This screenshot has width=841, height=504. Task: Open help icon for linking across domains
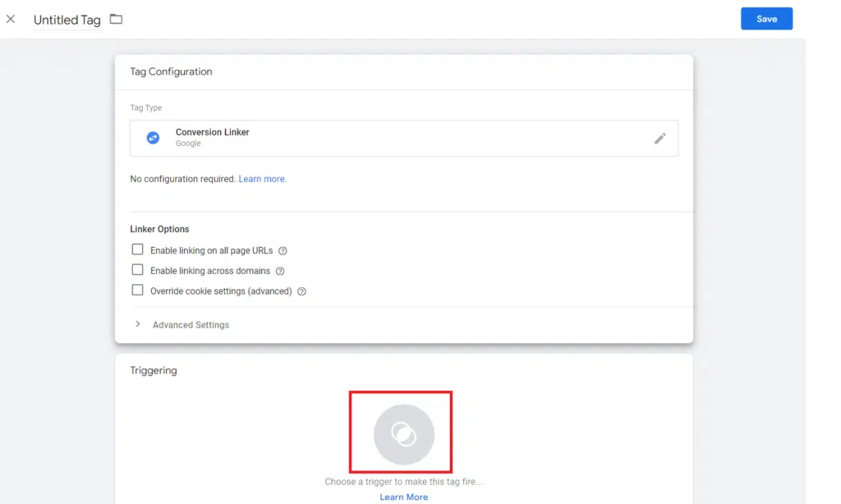coord(280,272)
